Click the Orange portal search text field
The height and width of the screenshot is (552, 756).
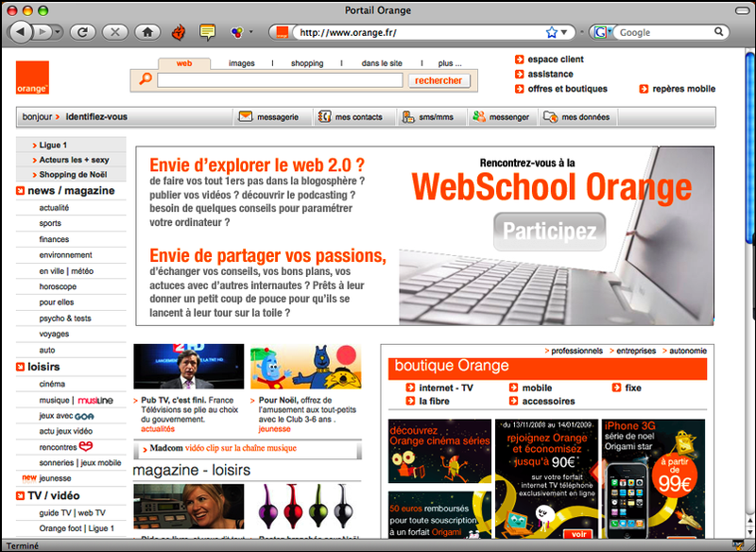coord(280,80)
